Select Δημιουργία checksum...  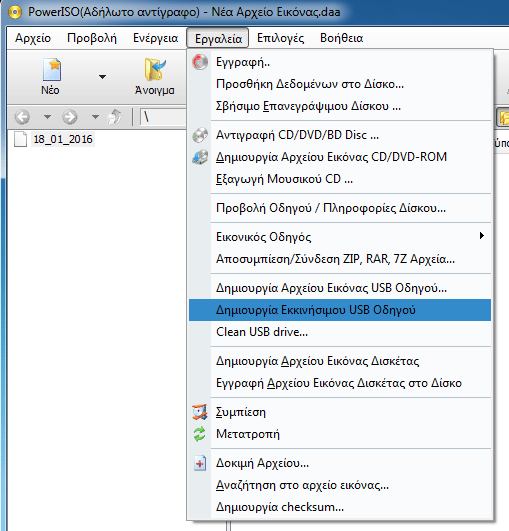(x=340, y=507)
